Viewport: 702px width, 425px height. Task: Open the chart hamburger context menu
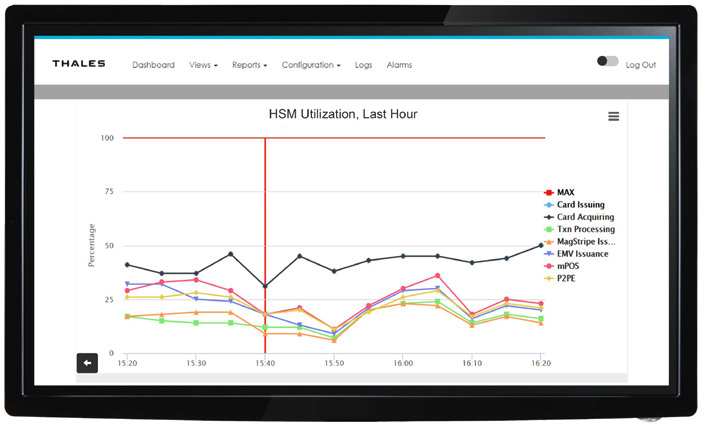click(613, 116)
